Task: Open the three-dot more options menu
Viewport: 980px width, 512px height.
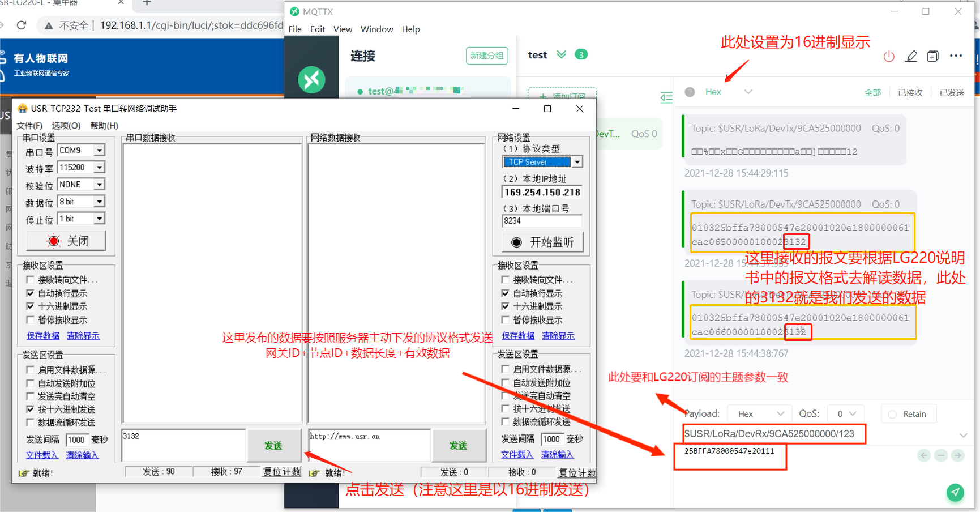Action: (956, 56)
